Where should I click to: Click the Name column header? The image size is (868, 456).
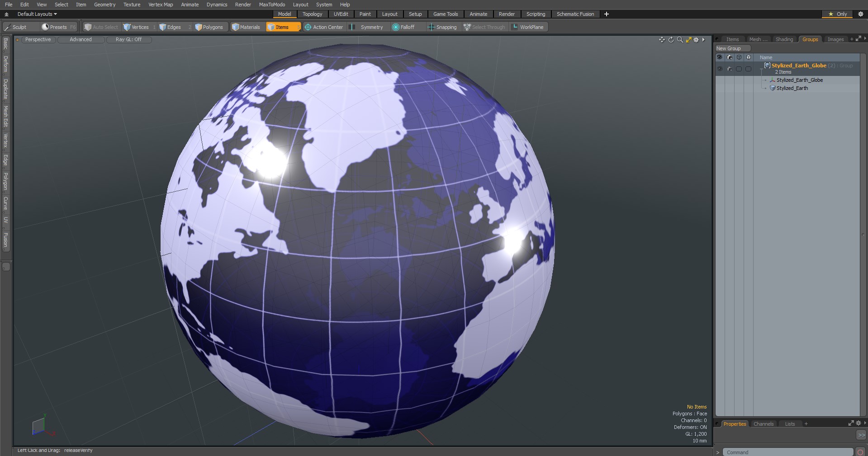pyautogui.click(x=766, y=57)
